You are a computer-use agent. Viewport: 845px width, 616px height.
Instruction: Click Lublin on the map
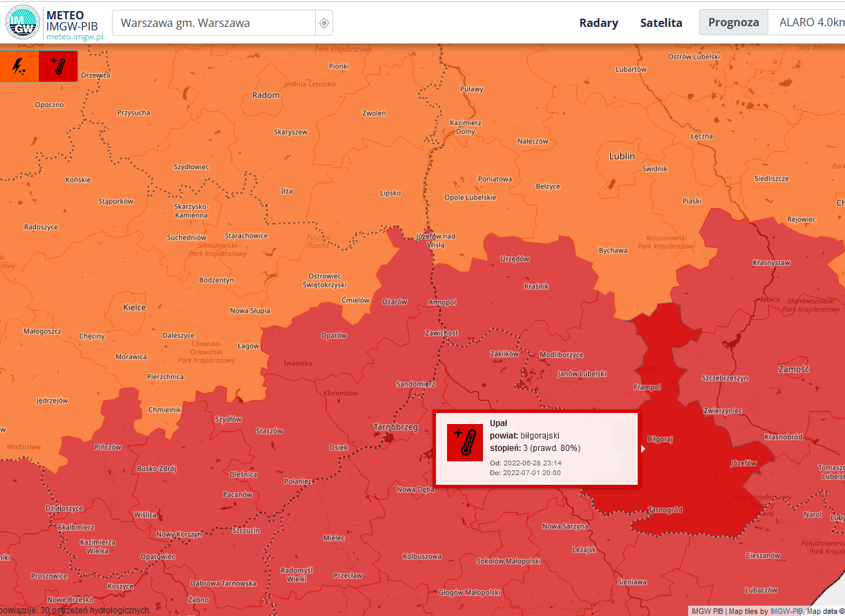click(x=622, y=156)
